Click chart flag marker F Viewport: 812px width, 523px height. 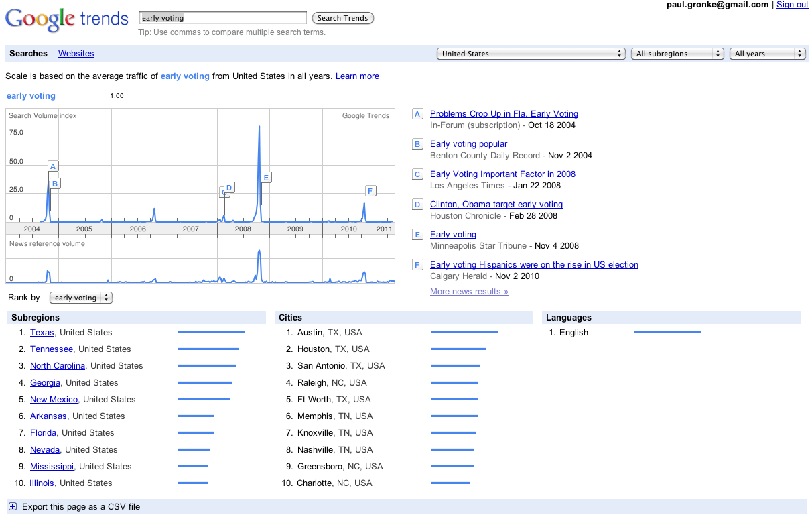(x=370, y=191)
